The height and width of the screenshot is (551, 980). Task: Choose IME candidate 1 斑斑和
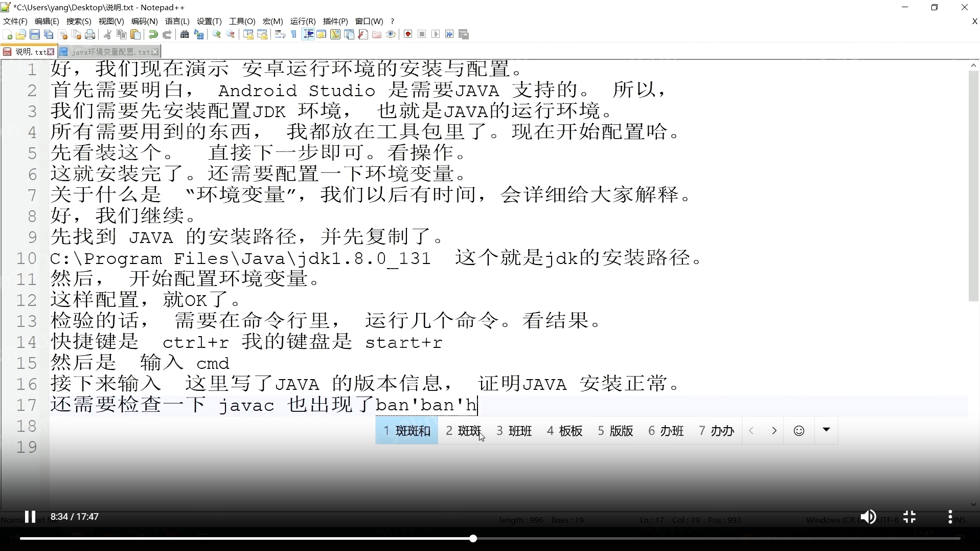point(407,431)
